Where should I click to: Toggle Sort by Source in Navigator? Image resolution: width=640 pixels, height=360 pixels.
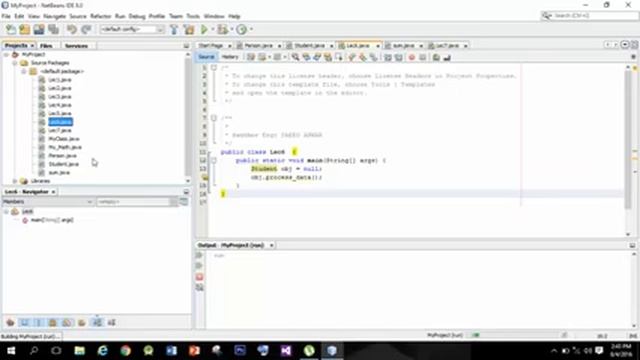111,322
